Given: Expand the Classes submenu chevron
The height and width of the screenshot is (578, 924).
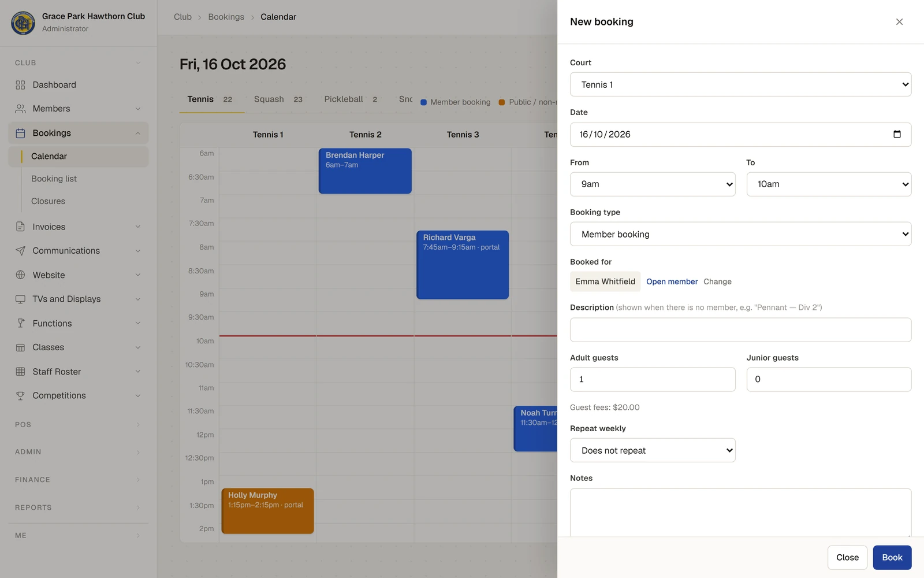Looking at the screenshot, I should click(x=138, y=347).
